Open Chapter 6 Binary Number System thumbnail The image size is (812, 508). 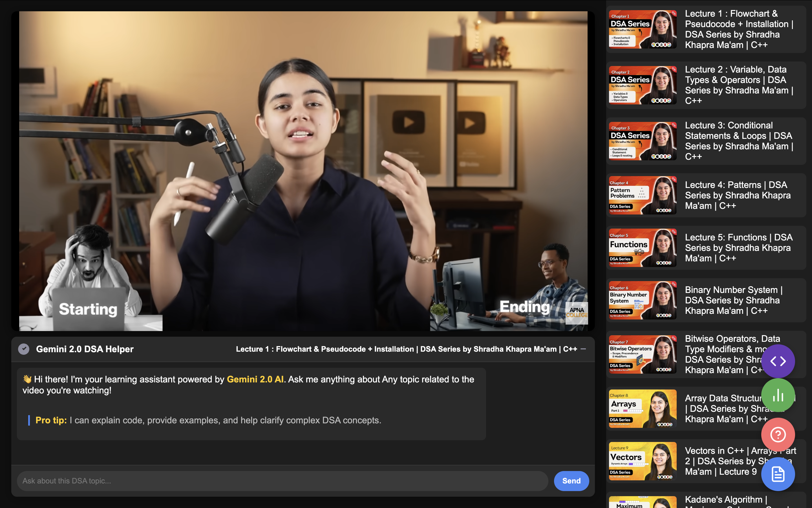pos(642,300)
